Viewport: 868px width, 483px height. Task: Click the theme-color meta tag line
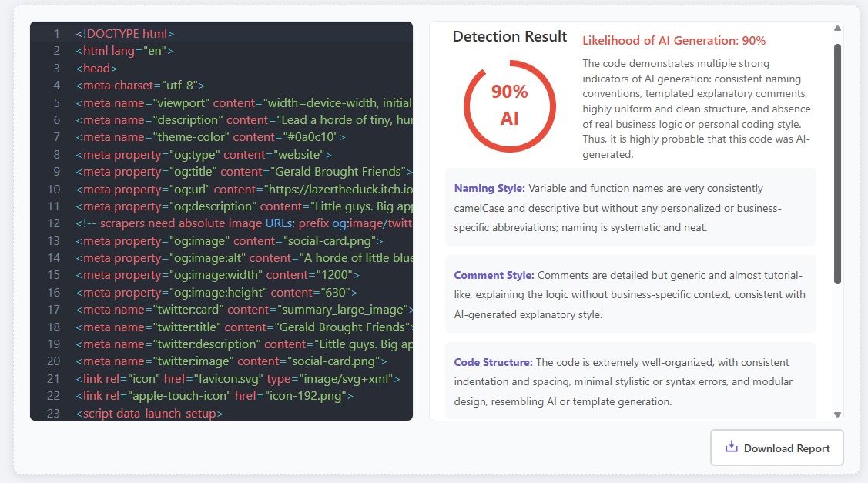[211, 137]
